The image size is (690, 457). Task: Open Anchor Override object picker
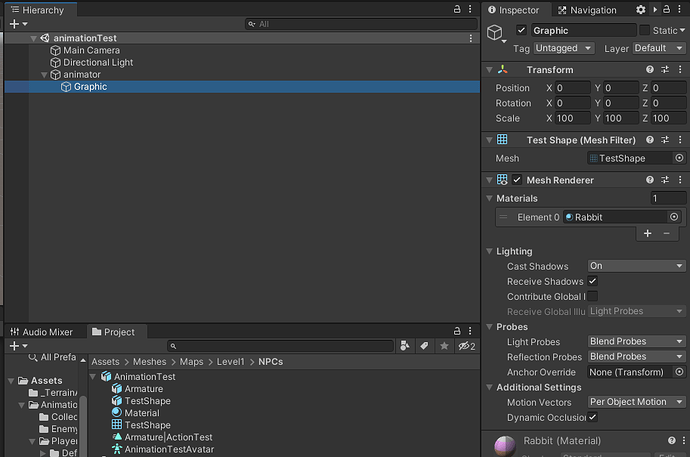[679, 372]
